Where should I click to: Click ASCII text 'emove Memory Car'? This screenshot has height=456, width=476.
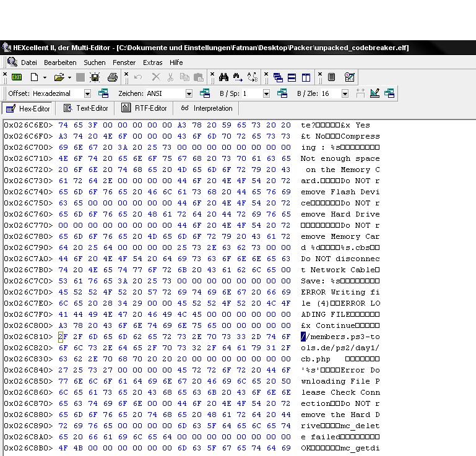coord(340,236)
